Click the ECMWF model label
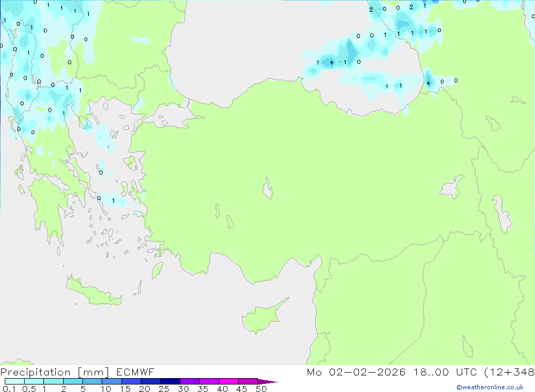The width and height of the screenshot is (535, 392). click(x=135, y=372)
